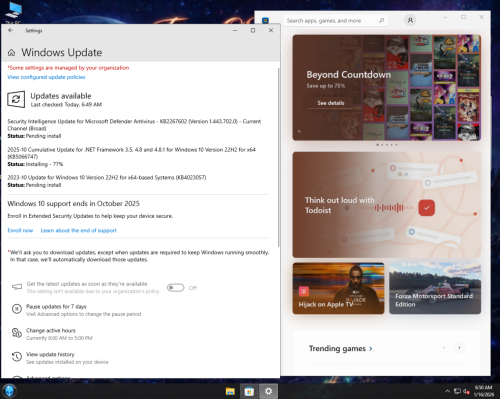Click Windows 10 support ends heading
The image size is (500, 399).
[x=74, y=204]
